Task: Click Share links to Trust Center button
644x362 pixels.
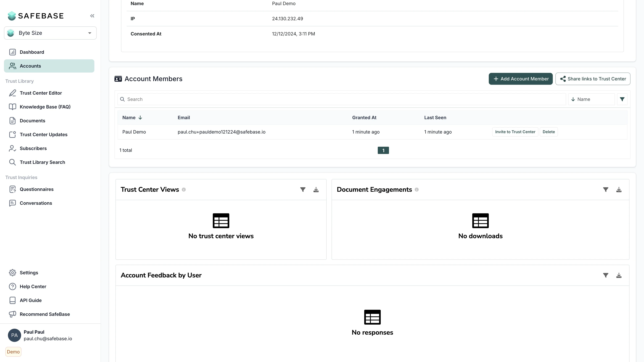Action: click(x=593, y=79)
